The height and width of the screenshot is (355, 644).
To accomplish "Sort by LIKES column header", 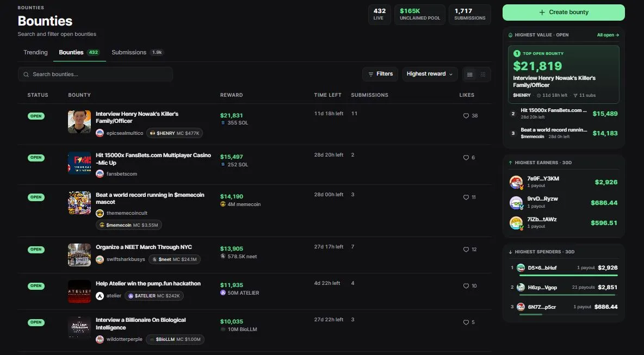I will 467,95.
